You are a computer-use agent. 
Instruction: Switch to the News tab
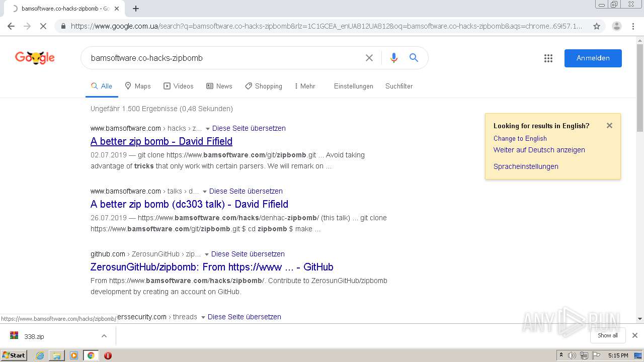tap(219, 86)
